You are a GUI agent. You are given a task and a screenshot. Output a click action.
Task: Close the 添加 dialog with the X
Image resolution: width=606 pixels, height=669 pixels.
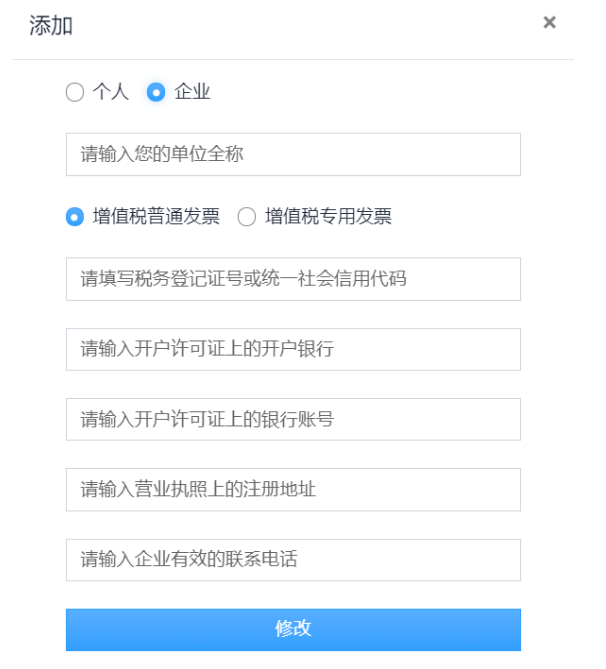tap(549, 23)
